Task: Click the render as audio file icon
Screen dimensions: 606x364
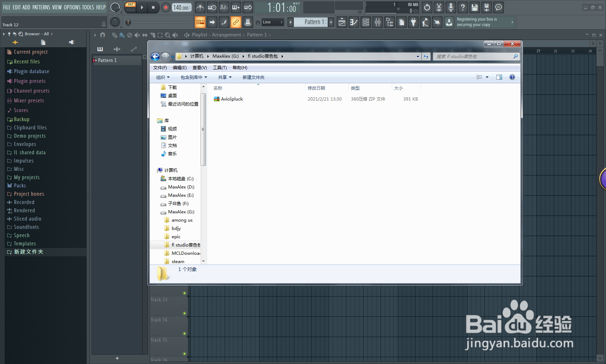Action: 487,7
